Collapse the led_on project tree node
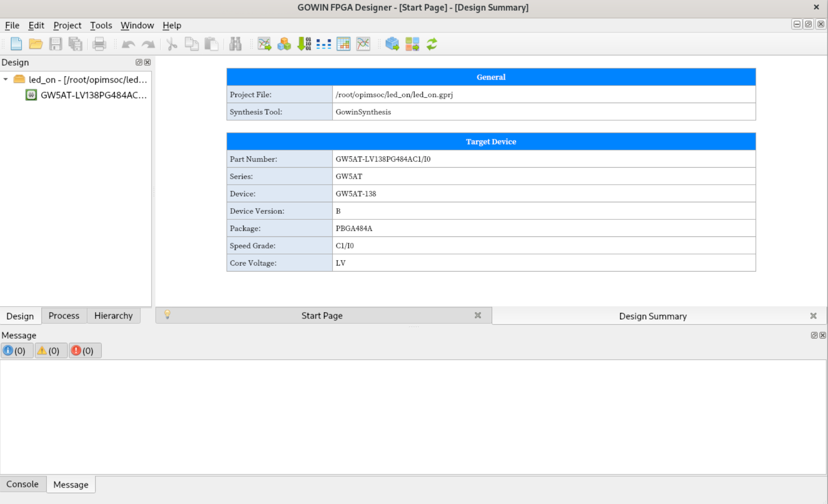The width and height of the screenshot is (828, 504). coord(6,79)
